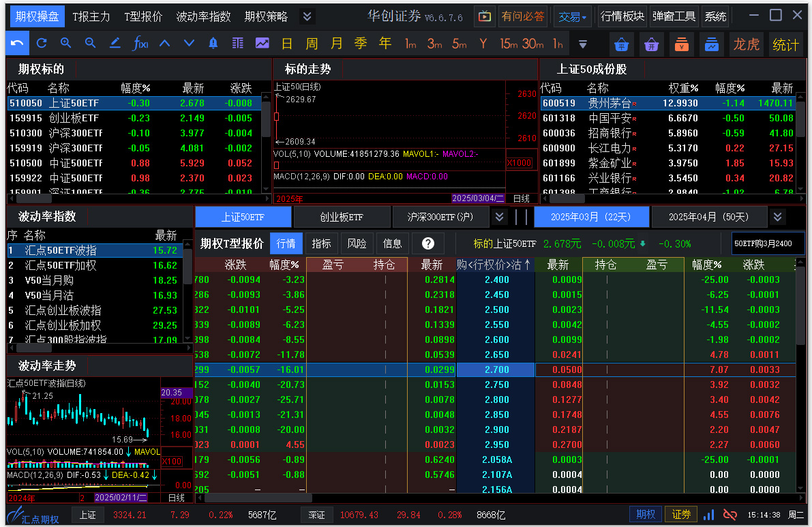
Task: Select the 3m minute period
Action: coord(434,44)
